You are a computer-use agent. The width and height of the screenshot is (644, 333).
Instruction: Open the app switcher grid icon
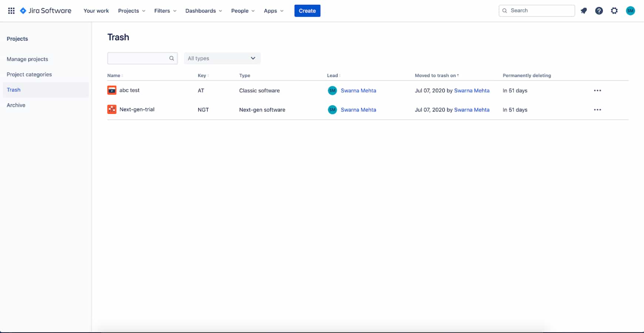point(11,10)
